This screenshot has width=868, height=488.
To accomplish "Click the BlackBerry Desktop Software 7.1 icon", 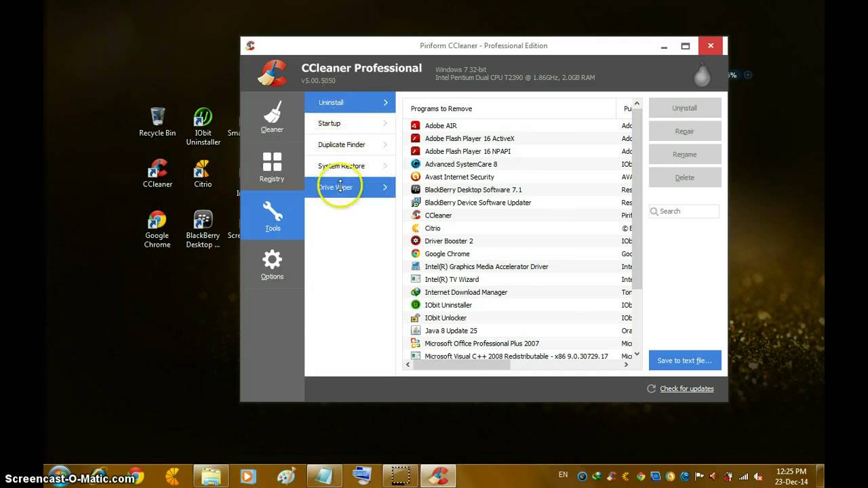I will [416, 190].
